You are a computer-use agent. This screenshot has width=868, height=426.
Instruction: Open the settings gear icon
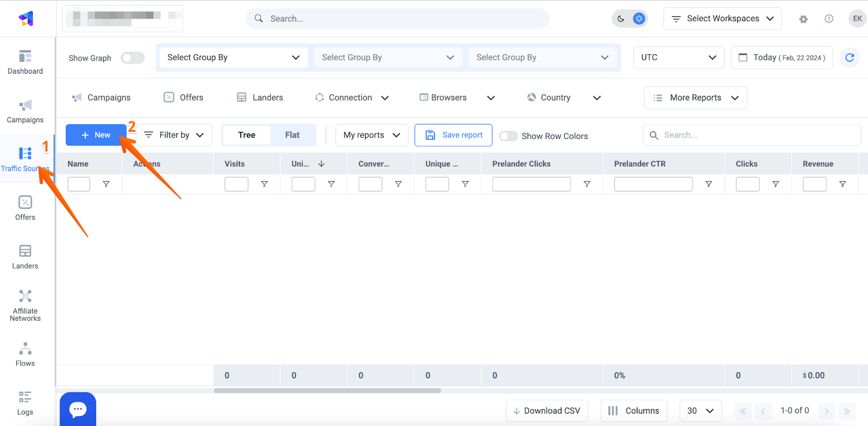pos(803,19)
